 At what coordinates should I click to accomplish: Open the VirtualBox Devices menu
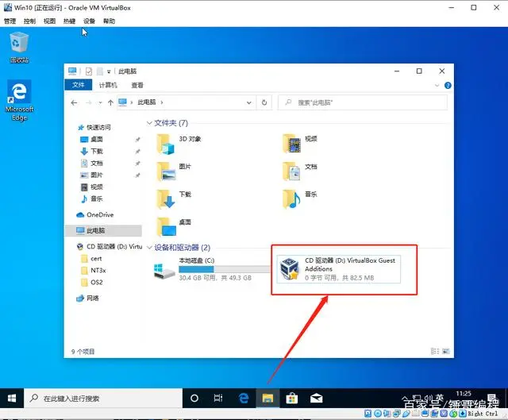coord(89,21)
